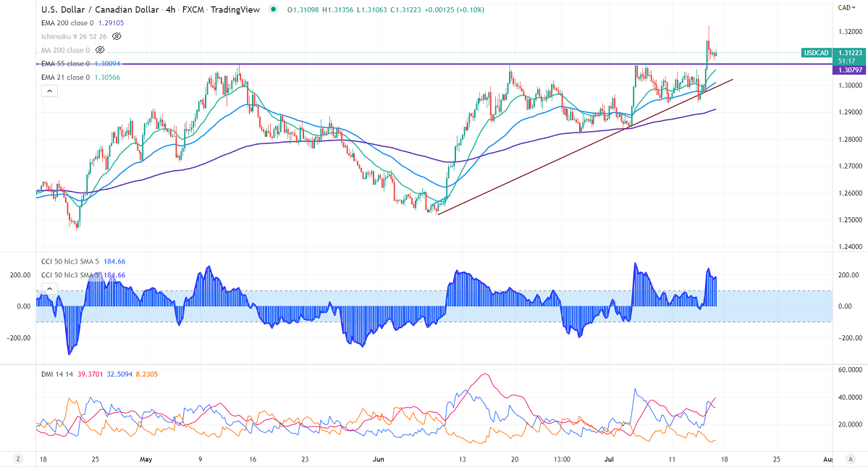Show the hidden Ichimoku indicator

[x=117, y=36]
